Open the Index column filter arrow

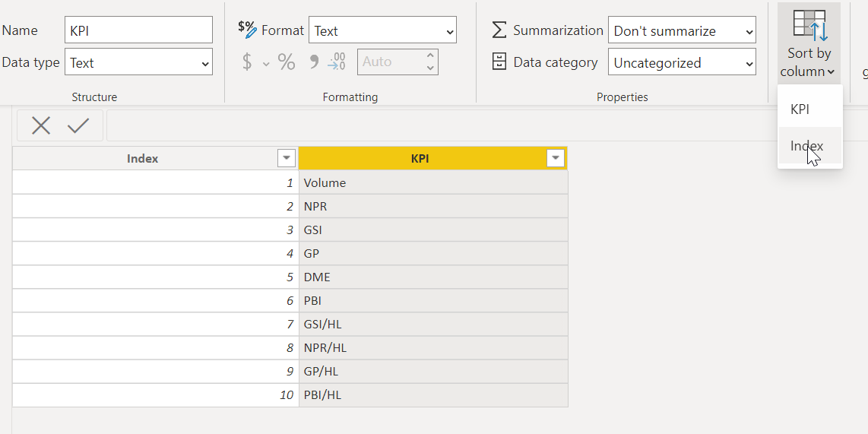(287, 158)
